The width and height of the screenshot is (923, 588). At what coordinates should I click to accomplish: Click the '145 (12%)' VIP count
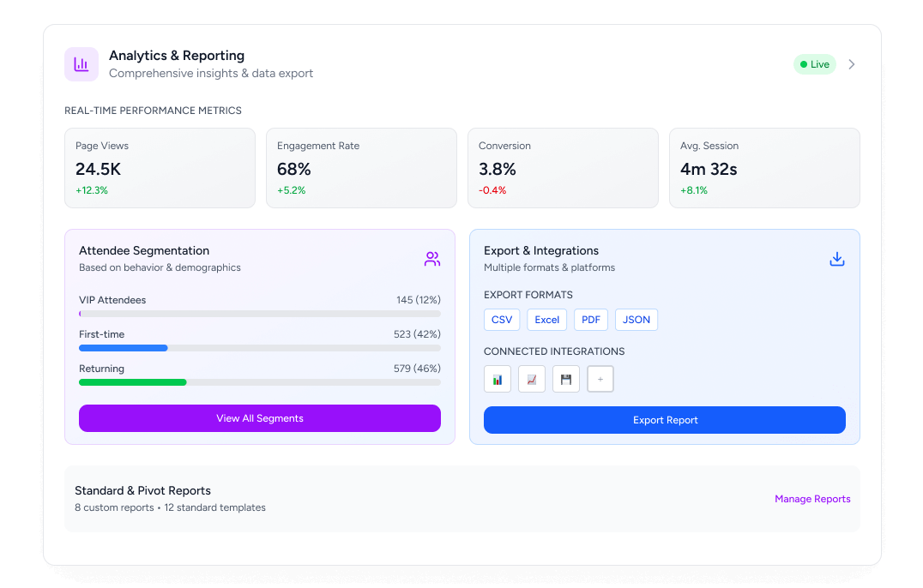(x=419, y=300)
